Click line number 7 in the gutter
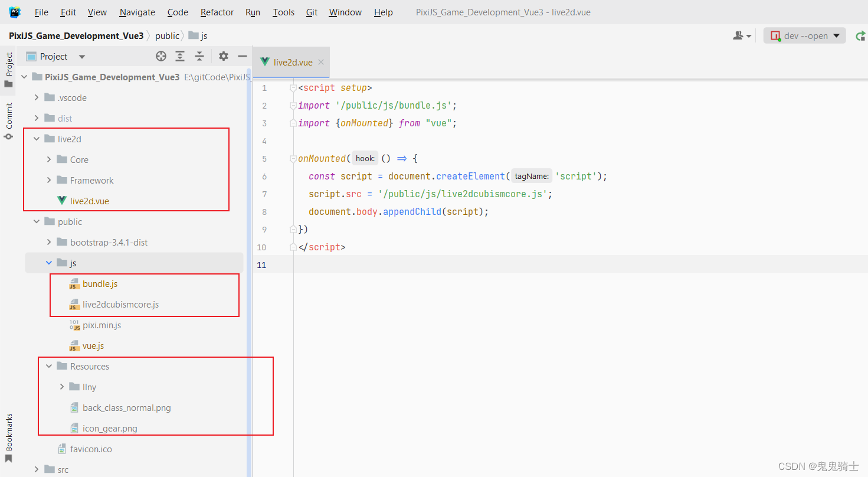This screenshot has width=868, height=477. (264, 194)
